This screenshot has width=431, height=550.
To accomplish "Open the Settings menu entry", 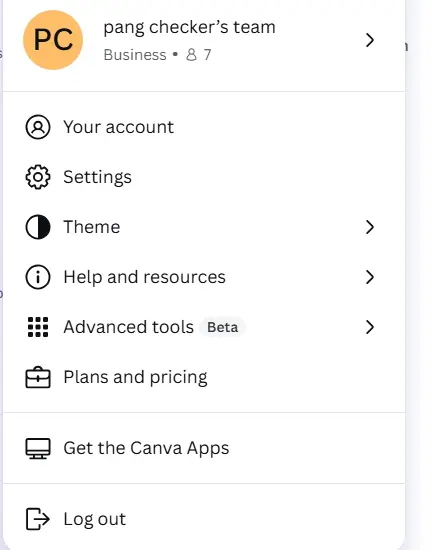I will point(204,177).
